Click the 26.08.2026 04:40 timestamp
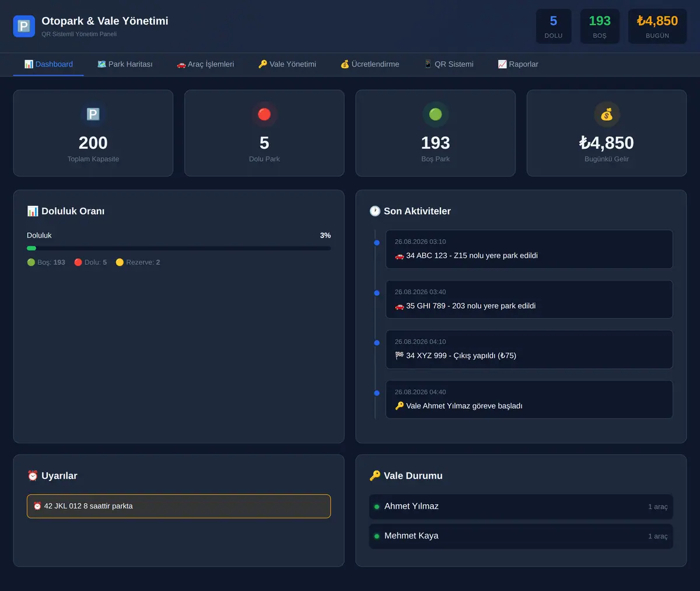Viewport: 700px width, 591px height. 421,392
